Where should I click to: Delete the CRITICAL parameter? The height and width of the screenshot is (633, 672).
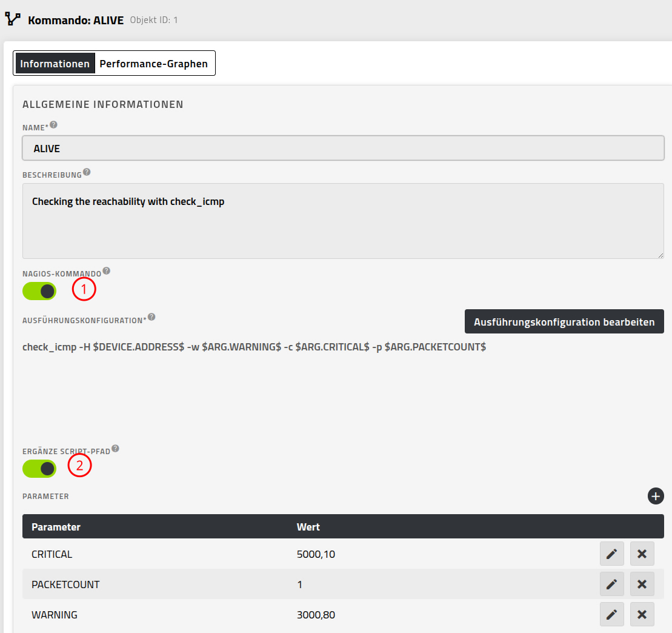point(642,554)
